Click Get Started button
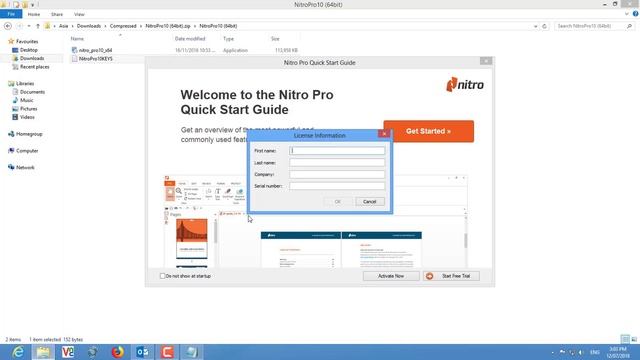 [429, 131]
